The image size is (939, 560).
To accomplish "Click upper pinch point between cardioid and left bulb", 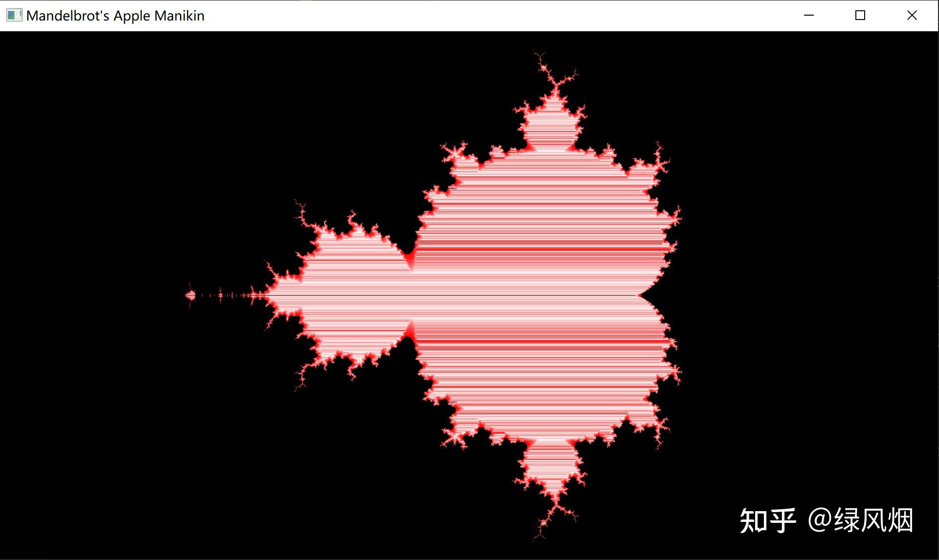I will point(409,256).
